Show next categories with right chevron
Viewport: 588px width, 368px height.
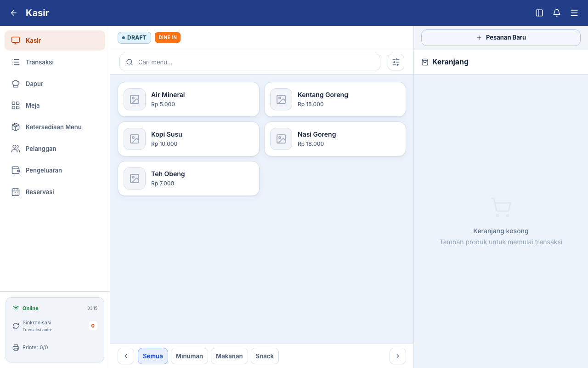coord(398,356)
